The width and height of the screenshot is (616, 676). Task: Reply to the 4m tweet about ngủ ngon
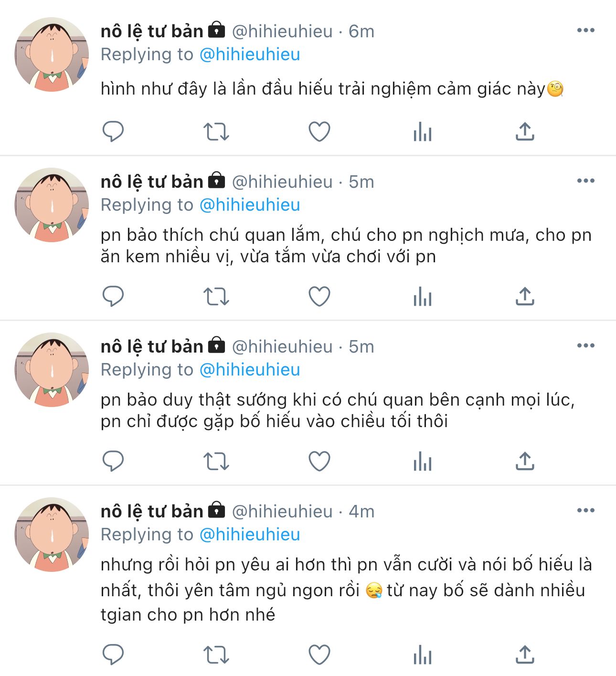coord(113,655)
